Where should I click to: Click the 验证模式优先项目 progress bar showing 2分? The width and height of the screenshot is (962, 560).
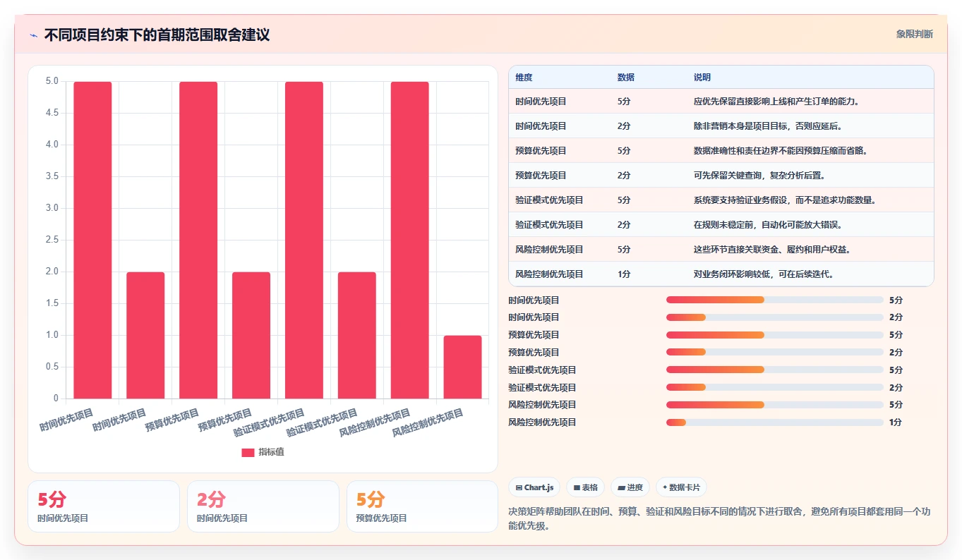[x=774, y=387]
